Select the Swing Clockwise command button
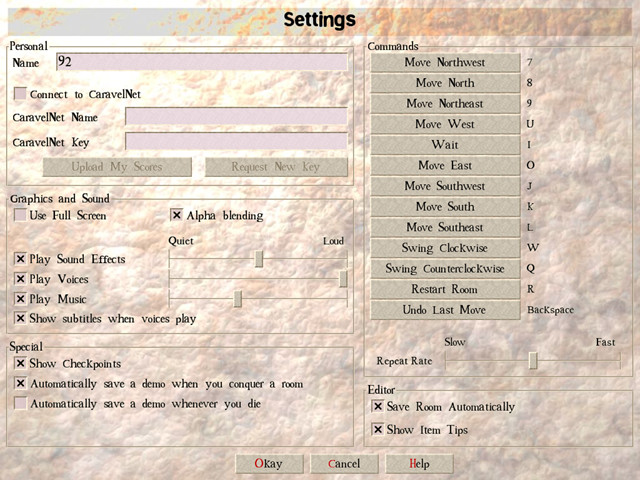This screenshot has width=640, height=480. [445, 248]
